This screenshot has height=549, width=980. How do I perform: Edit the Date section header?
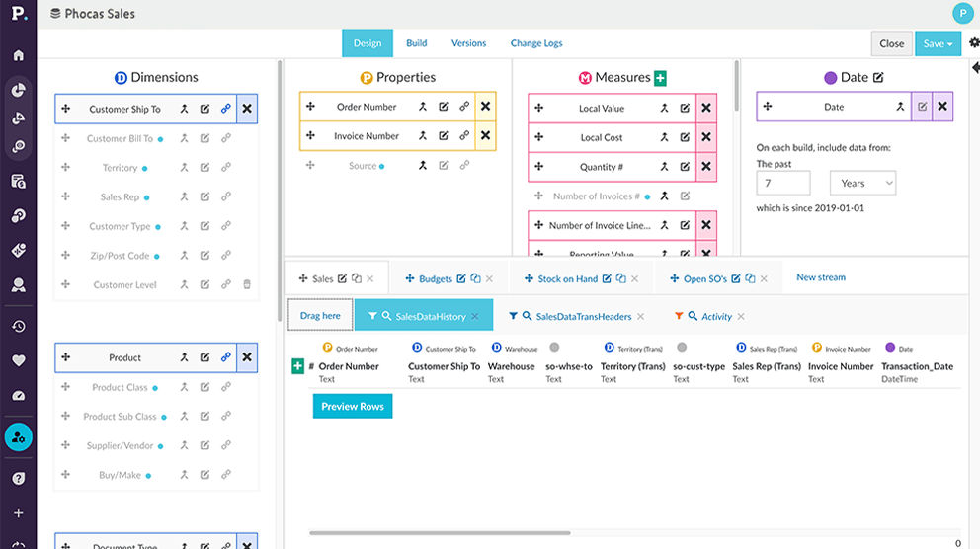878,77
